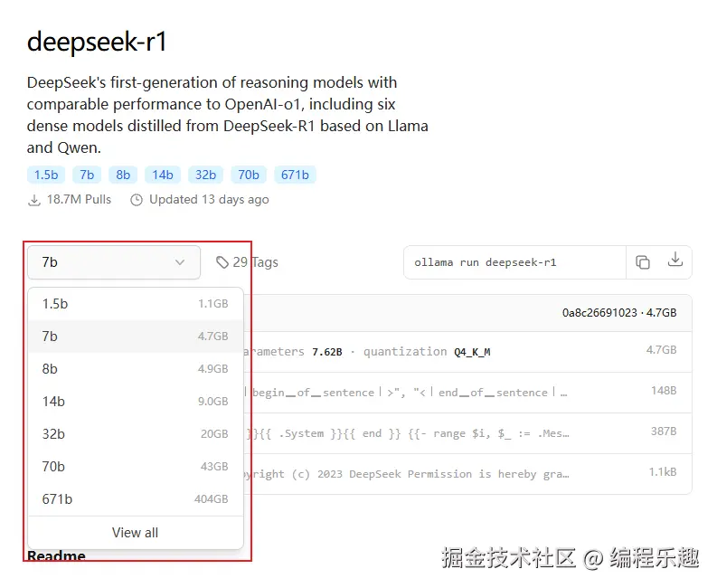The image size is (717, 588).
Task: Click the 1.1kB file size value
Action: 663,472
